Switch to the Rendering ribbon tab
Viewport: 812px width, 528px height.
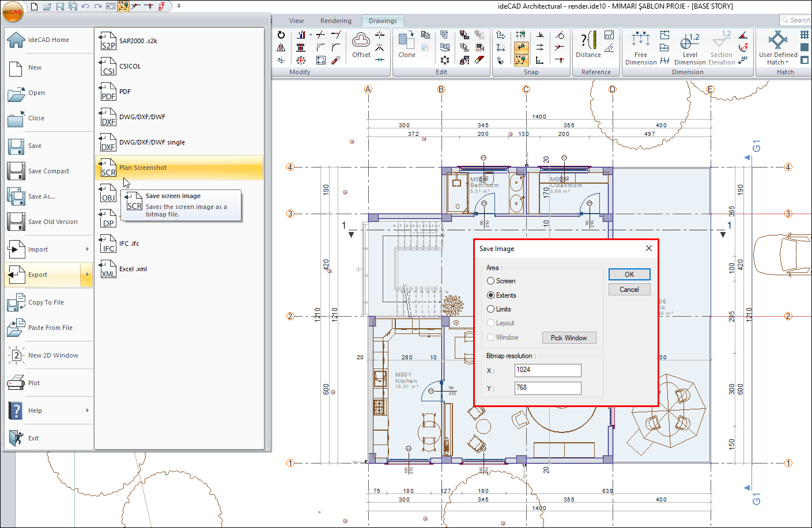click(x=335, y=21)
